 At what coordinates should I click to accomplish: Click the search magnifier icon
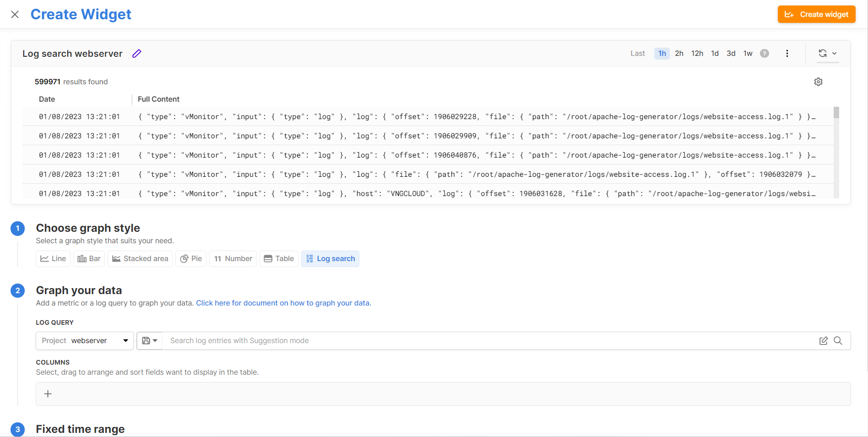coord(838,341)
